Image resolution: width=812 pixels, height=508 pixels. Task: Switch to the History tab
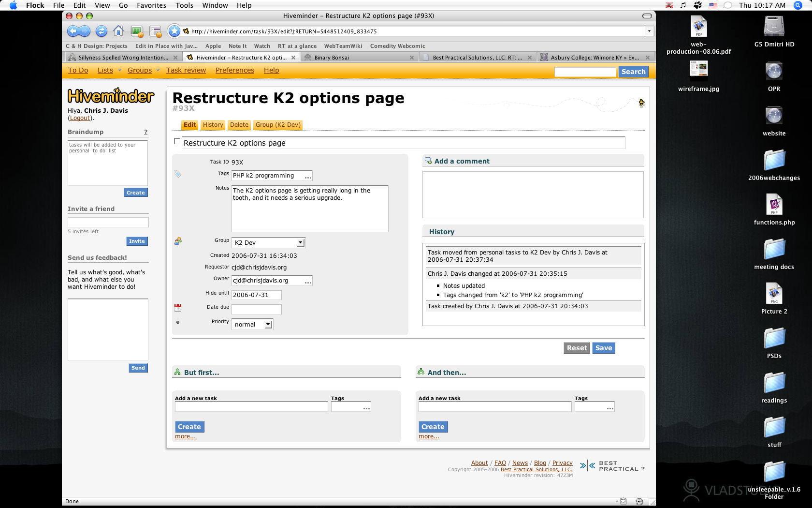pyautogui.click(x=213, y=125)
